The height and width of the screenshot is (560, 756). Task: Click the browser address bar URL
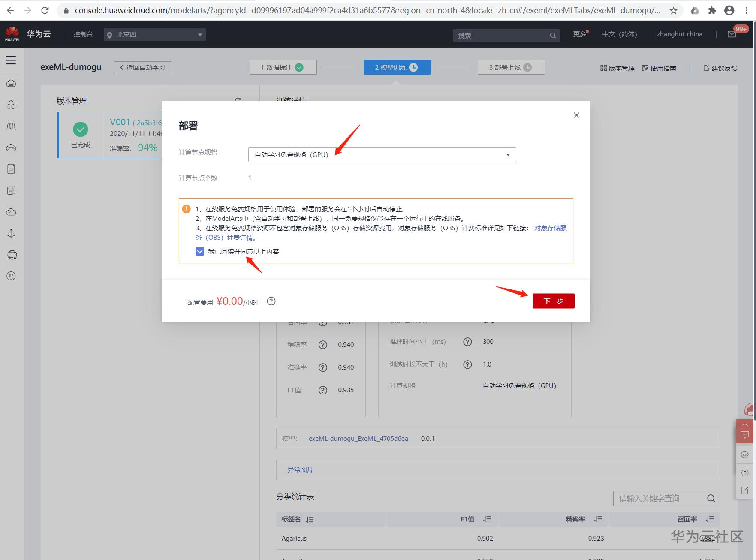tap(367, 10)
